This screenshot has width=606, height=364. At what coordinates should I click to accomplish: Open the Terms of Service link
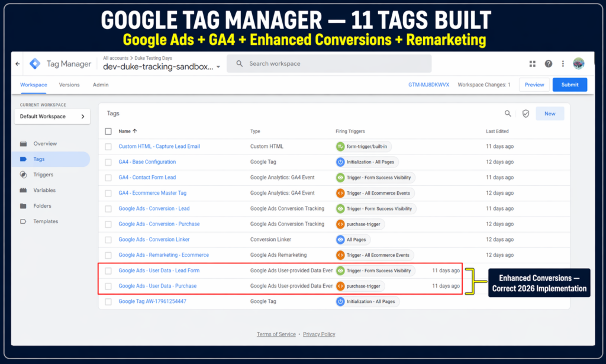click(276, 334)
